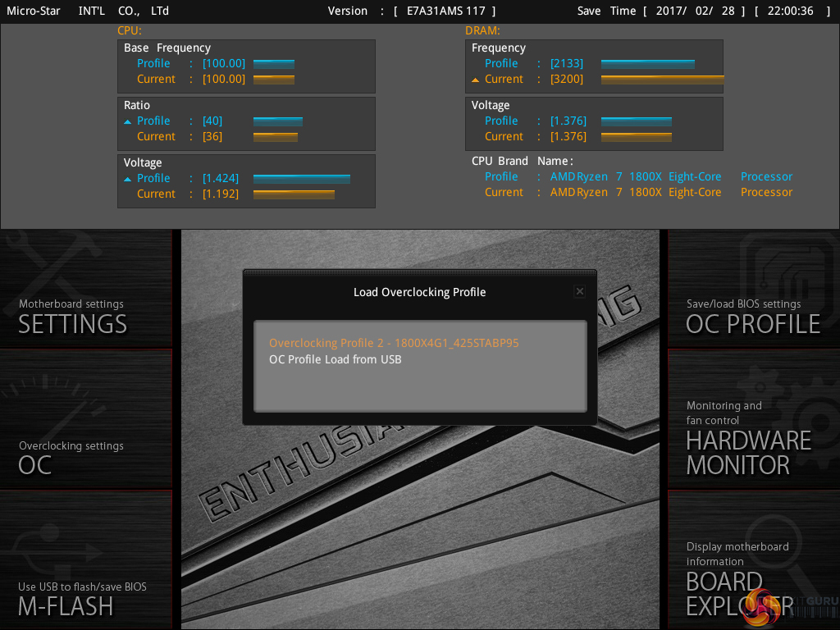
Task: Open the SETTINGS motherboard settings tile
Action: coord(85,290)
